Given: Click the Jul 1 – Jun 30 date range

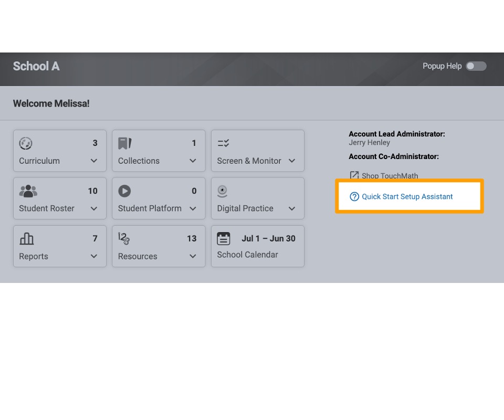Looking at the screenshot, I should (268, 238).
